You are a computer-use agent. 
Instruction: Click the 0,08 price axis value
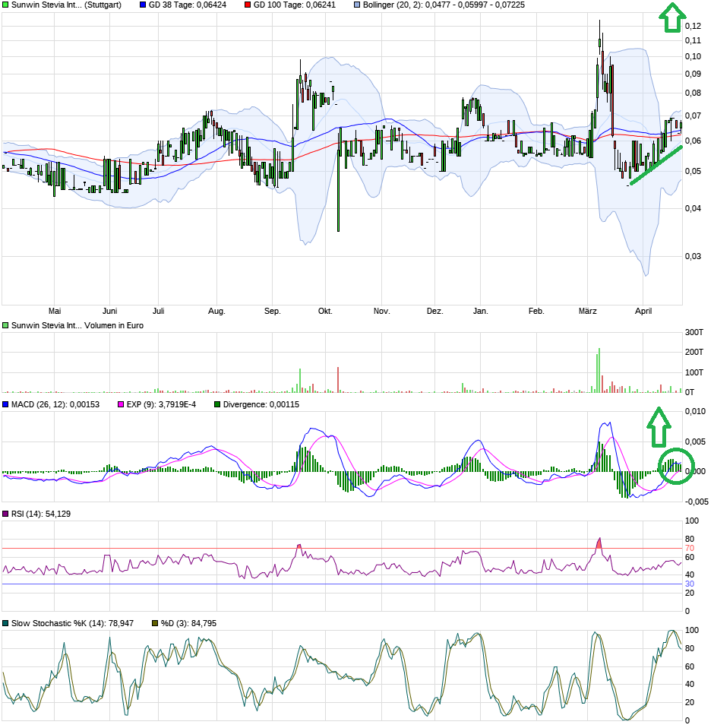(693, 93)
